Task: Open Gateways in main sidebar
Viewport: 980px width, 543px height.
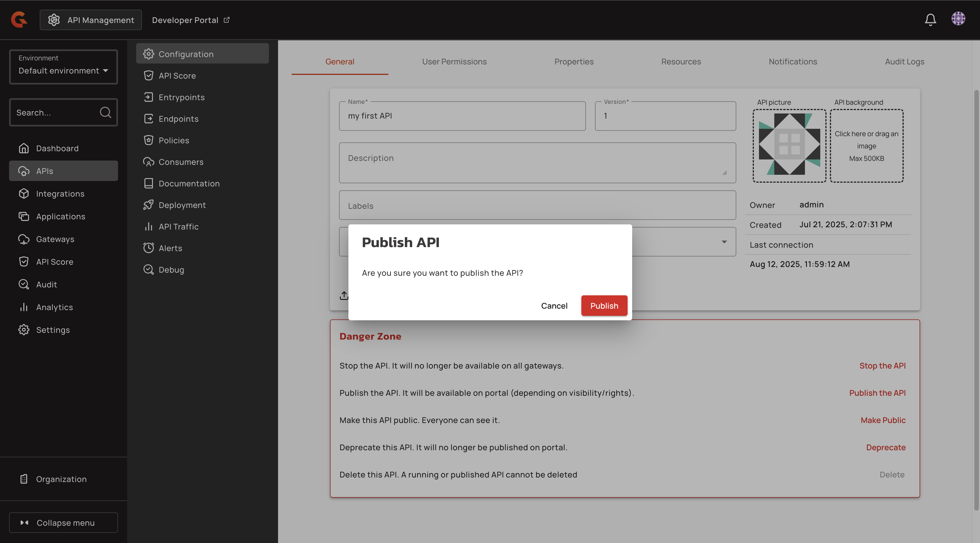Action: click(x=55, y=239)
